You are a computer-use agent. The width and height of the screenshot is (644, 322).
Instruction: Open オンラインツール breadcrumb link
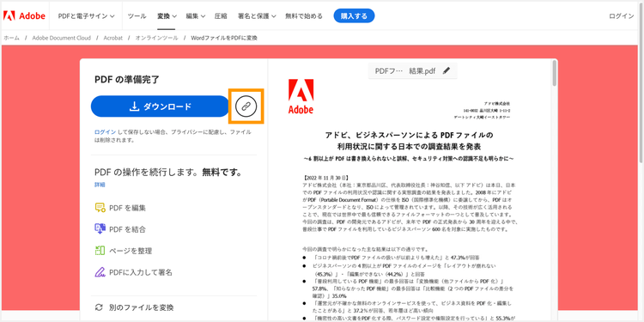pos(156,38)
